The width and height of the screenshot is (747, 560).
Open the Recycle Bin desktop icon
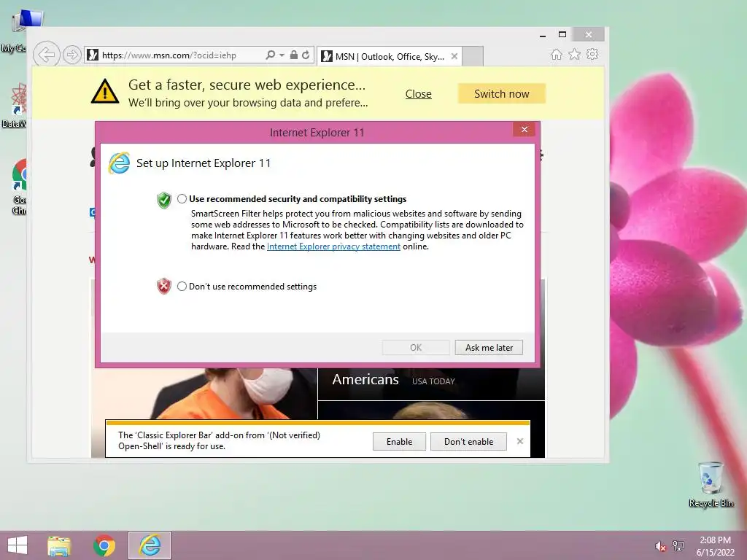click(711, 484)
